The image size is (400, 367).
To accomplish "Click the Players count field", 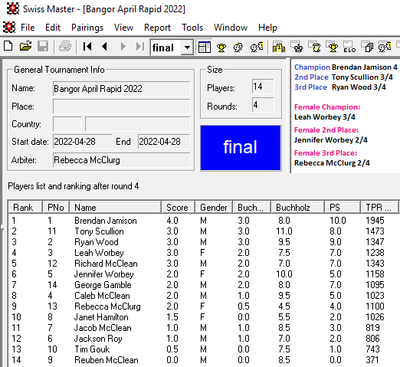I will pos(263,87).
